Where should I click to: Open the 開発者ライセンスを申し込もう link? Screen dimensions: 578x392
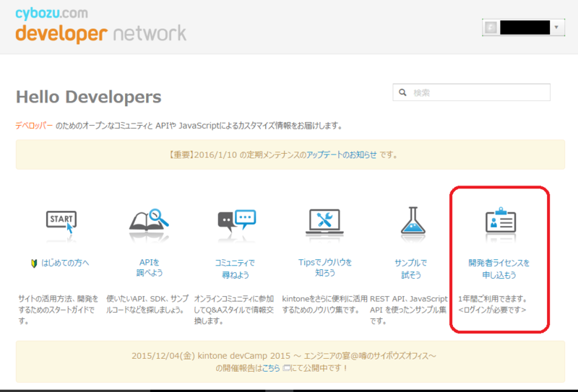tap(499, 269)
